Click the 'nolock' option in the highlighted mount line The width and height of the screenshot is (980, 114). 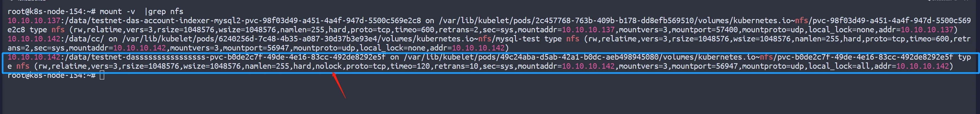click(329, 66)
